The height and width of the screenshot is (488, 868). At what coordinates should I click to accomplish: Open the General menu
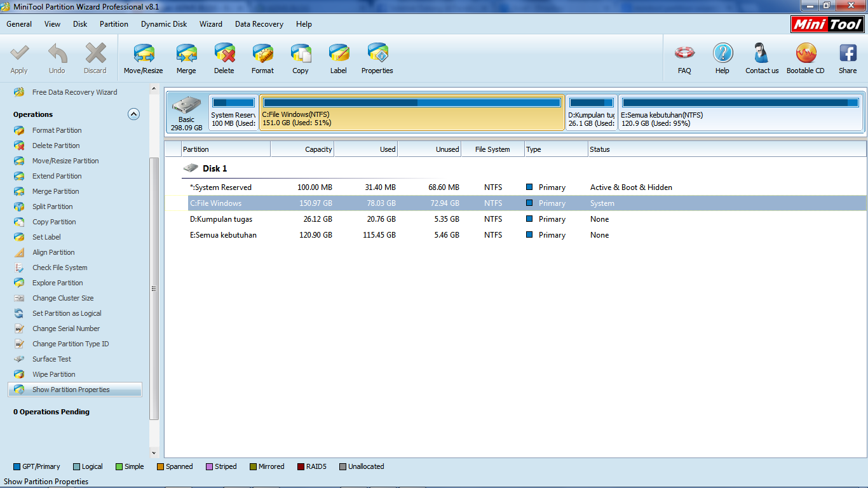pyautogui.click(x=19, y=24)
